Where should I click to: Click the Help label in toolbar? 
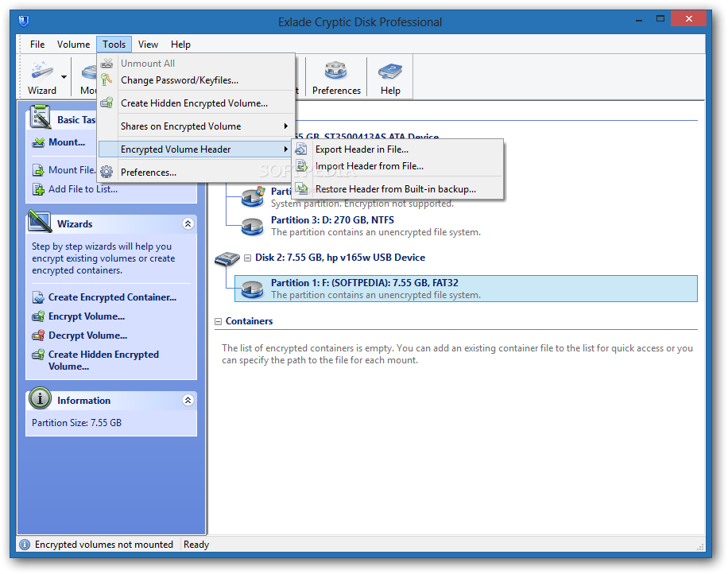click(x=390, y=91)
